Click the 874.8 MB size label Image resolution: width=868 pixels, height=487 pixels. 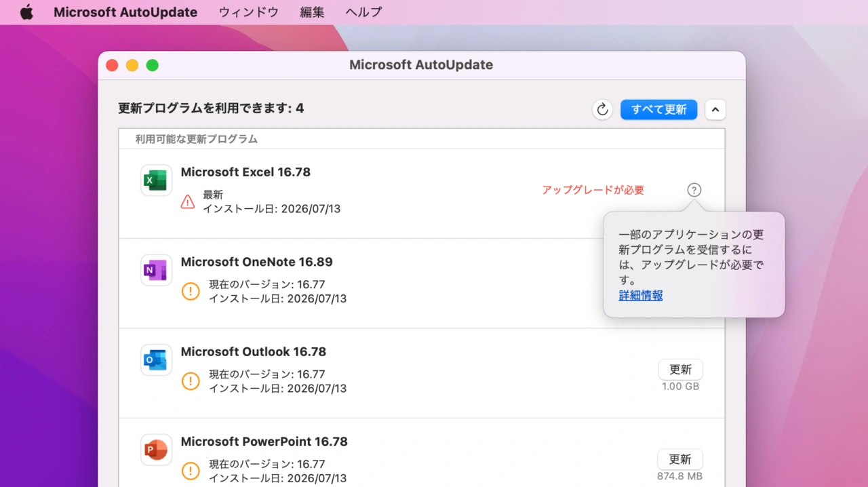coord(680,476)
